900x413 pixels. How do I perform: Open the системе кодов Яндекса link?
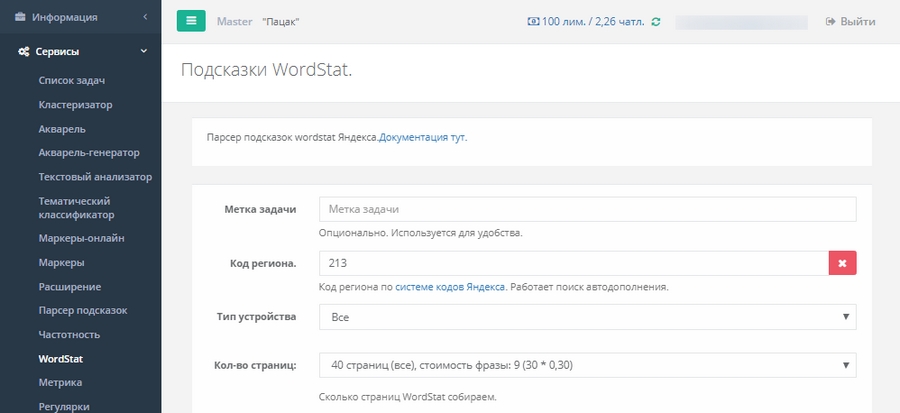[x=451, y=287]
